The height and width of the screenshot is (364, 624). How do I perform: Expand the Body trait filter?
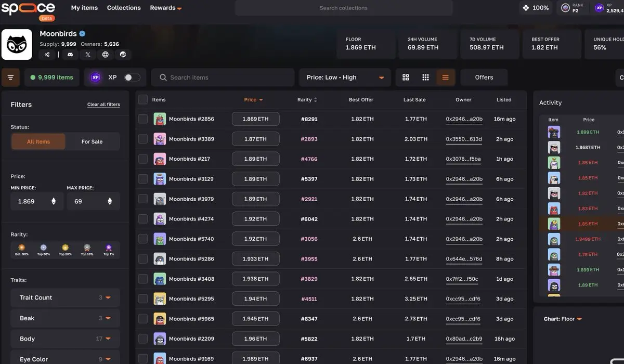(66, 339)
